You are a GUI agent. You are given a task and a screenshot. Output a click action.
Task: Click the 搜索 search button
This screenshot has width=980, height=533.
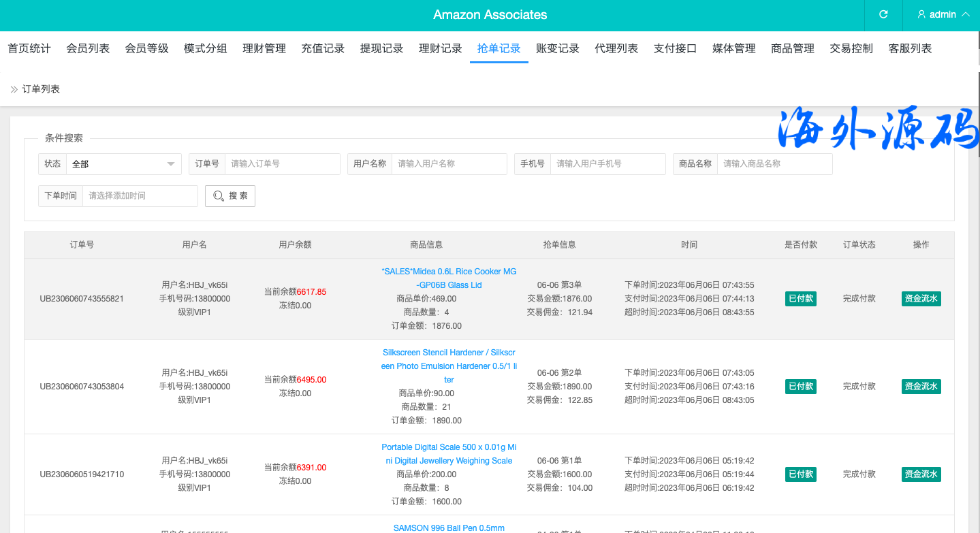tap(230, 196)
